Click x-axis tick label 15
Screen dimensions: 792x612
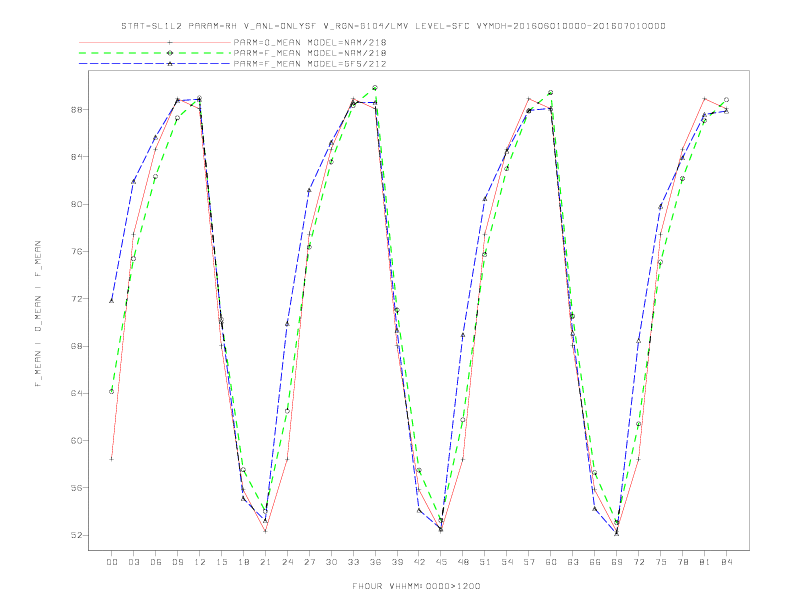(221, 562)
